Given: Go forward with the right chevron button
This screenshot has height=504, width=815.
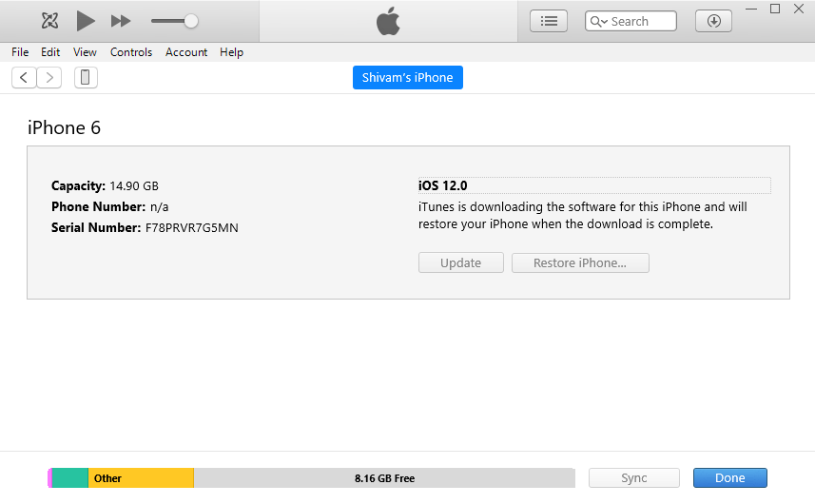Looking at the screenshot, I should 49,78.
